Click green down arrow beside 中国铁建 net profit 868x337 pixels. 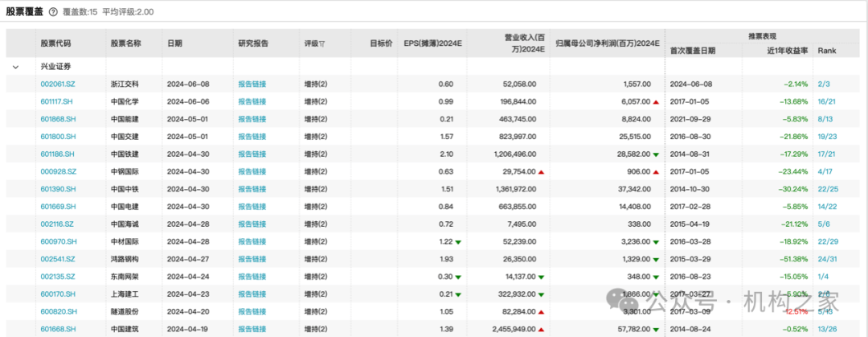pos(657,154)
